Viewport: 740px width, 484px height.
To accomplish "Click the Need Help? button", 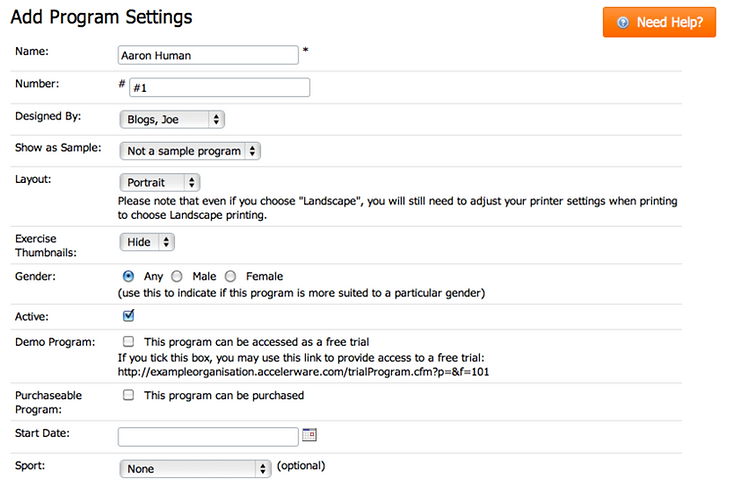I will [659, 22].
